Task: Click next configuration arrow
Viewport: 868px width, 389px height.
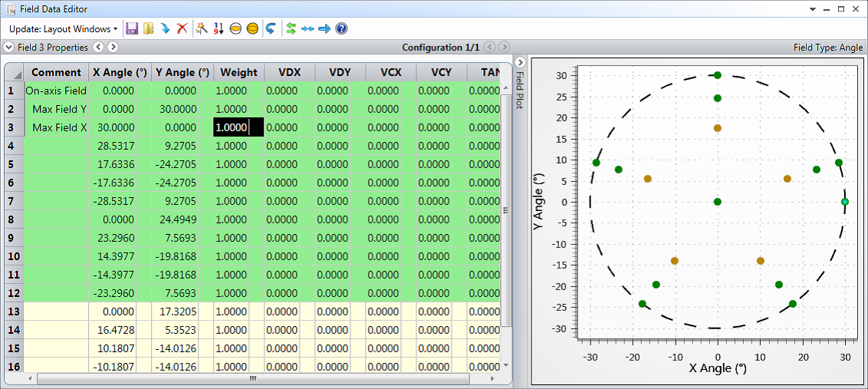Action: click(505, 47)
